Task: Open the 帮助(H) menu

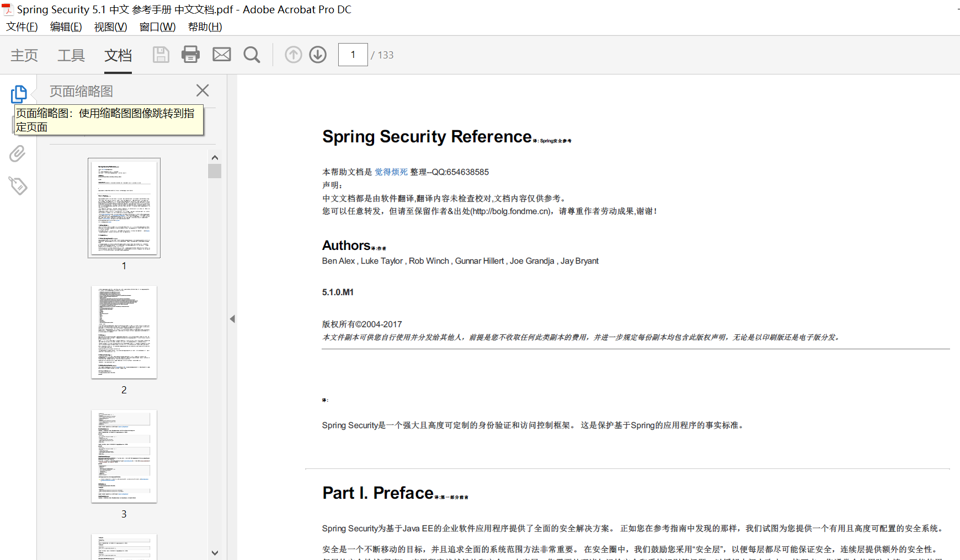Action: [205, 27]
